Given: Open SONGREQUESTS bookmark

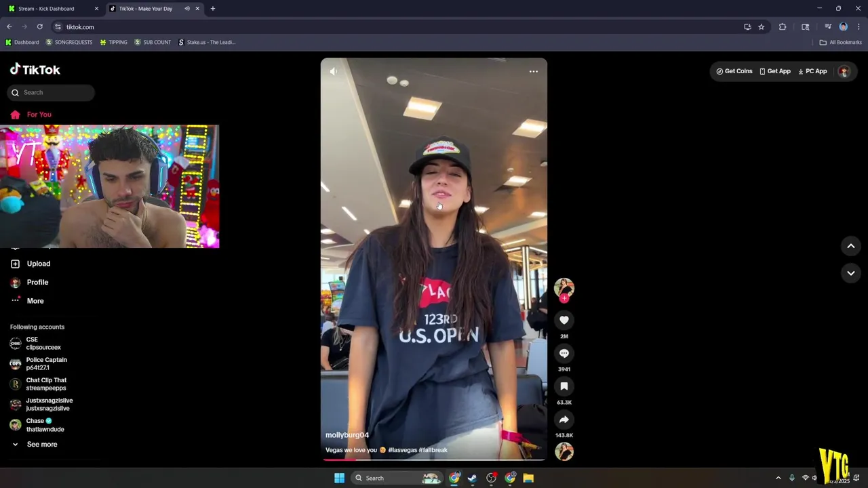Looking at the screenshot, I should pyautogui.click(x=68, y=42).
